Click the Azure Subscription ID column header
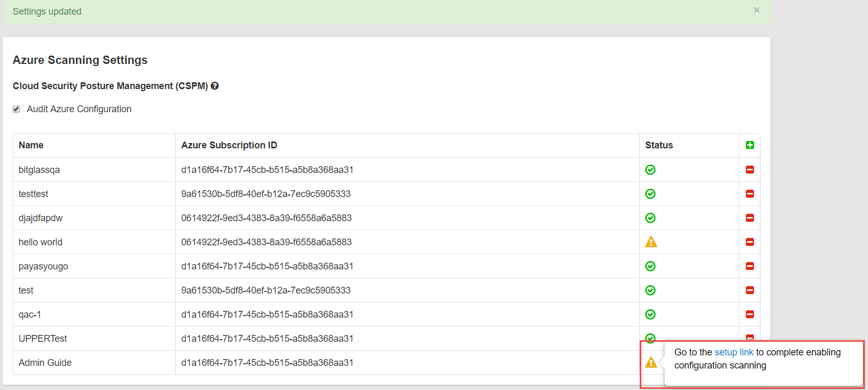 (x=229, y=145)
